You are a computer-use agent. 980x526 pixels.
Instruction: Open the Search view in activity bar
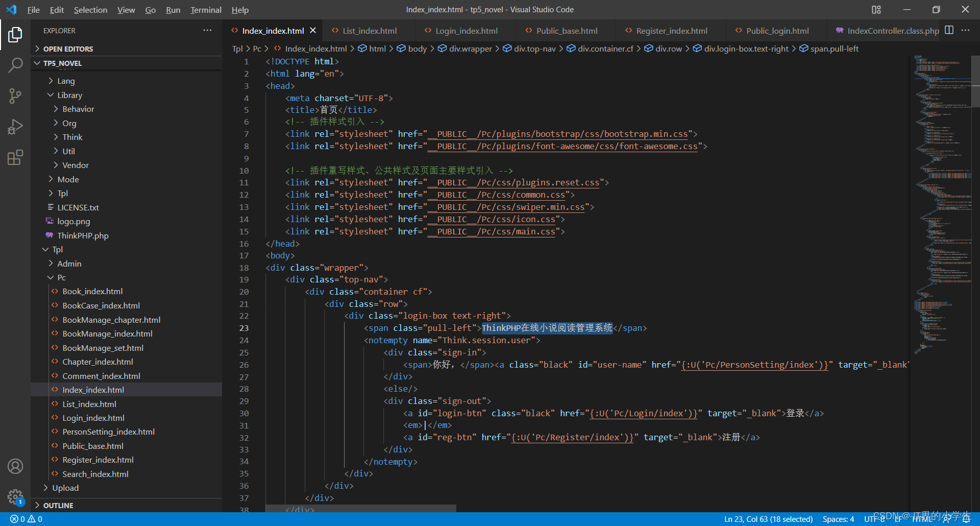point(15,65)
